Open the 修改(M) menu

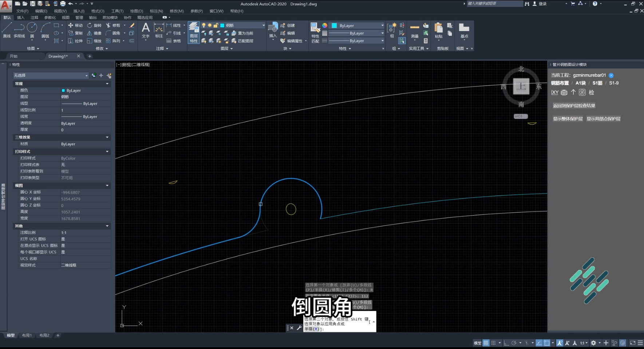pyautogui.click(x=177, y=11)
